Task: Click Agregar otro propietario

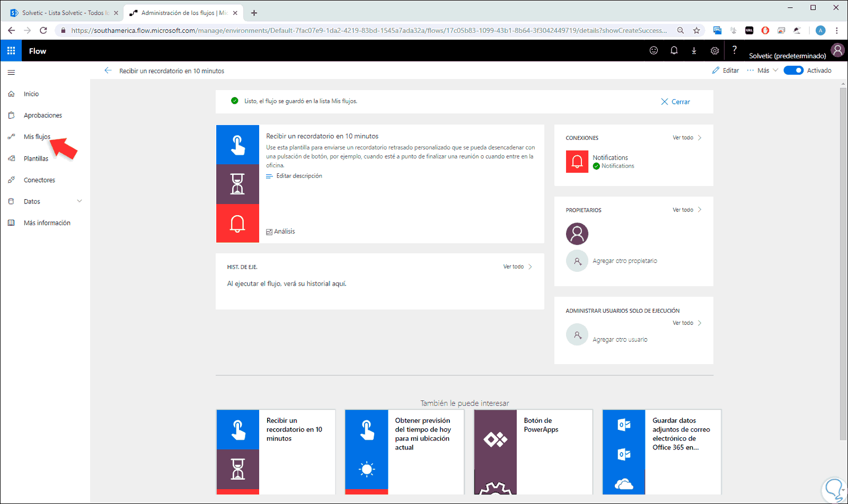Action: pyautogui.click(x=625, y=261)
